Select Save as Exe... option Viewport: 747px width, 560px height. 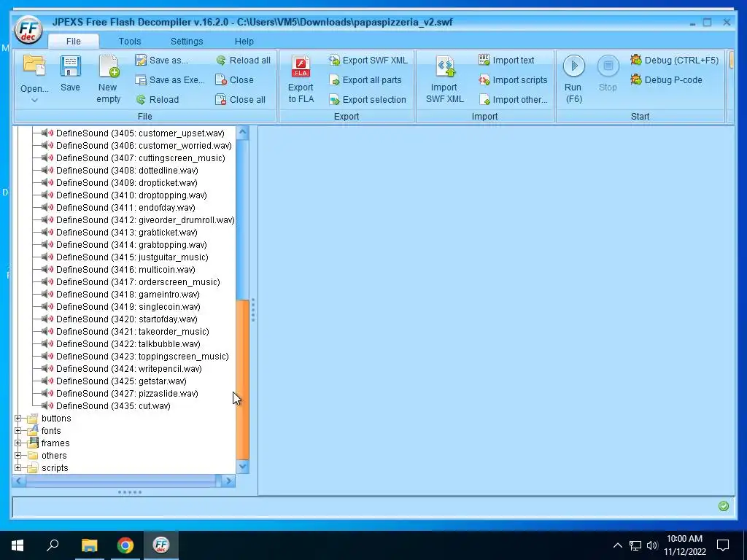click(170, 80)
